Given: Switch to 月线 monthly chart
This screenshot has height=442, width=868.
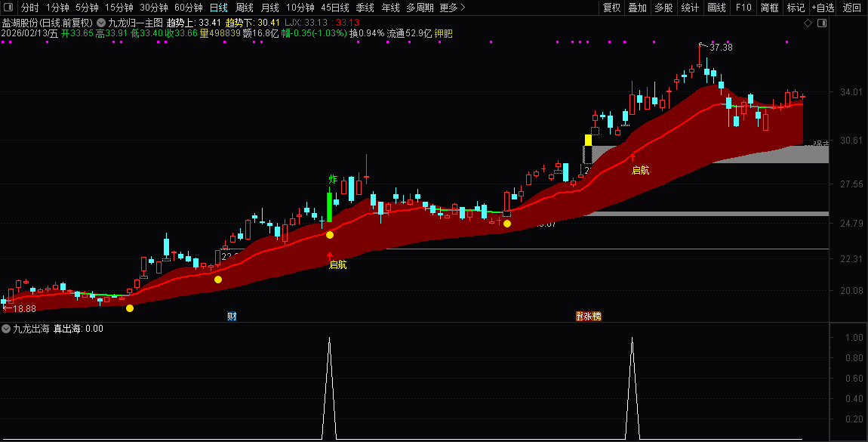Looking at the screenshot, I should click(269, 8).
